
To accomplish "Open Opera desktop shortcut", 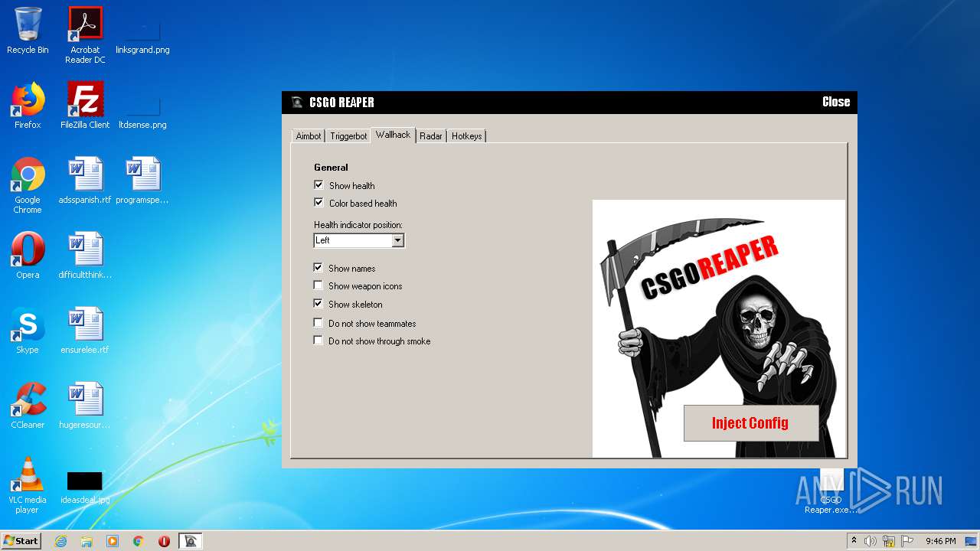I will tap(28, 256).
